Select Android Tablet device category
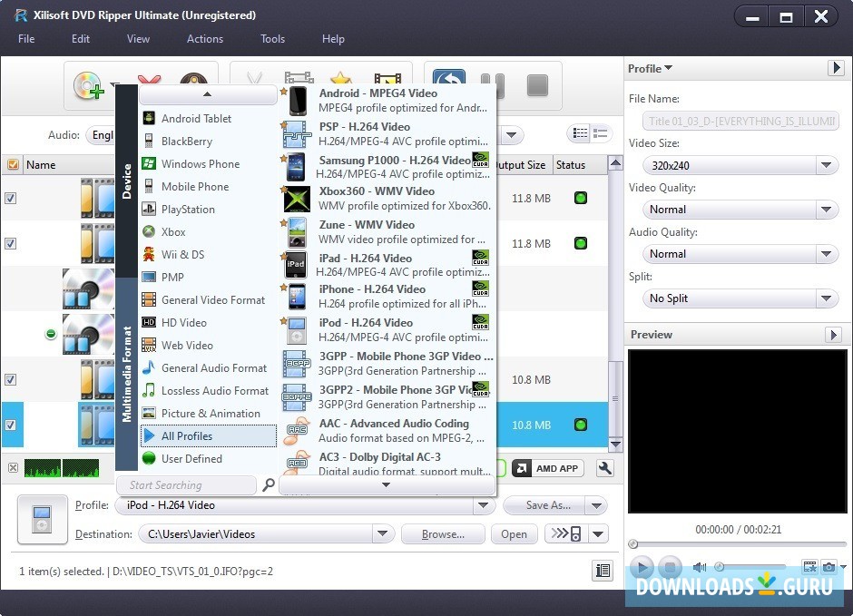Screen dimensions: 853x616 [x=208, y=119]
